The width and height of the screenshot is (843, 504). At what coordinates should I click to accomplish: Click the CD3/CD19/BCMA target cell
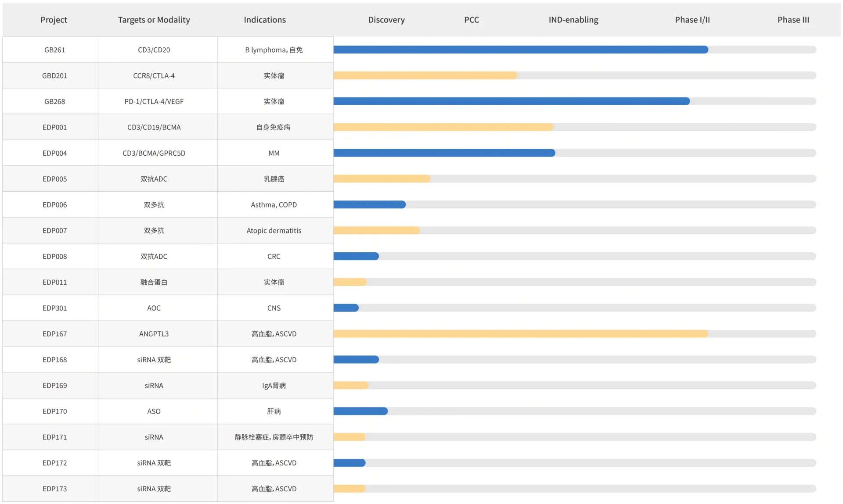click(x=154, y=127)
